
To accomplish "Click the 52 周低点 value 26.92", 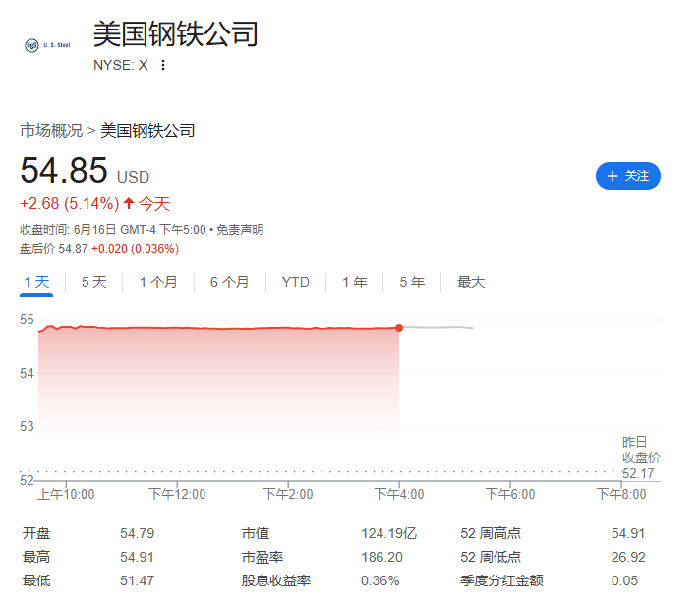I will [x=628, y=557].
